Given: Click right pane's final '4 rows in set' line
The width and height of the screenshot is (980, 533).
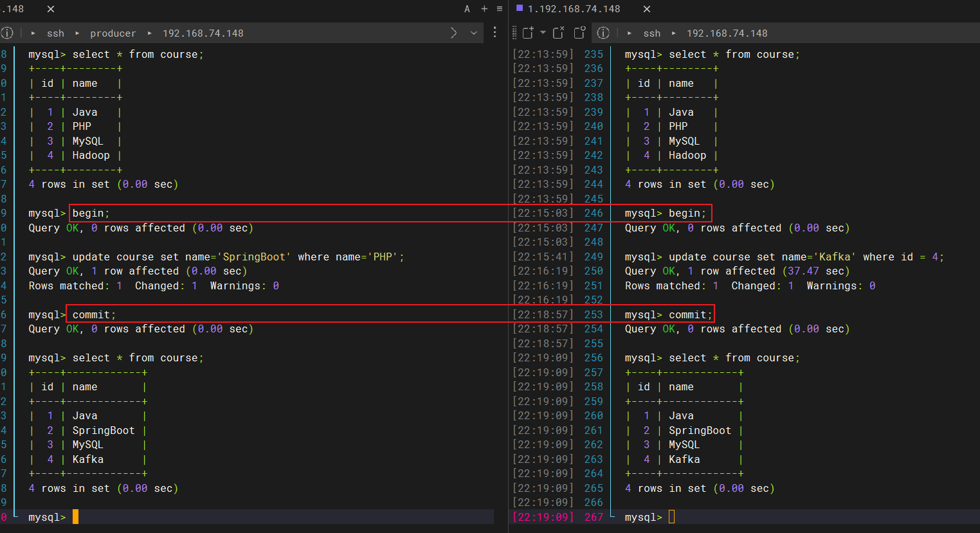Looking at the screenshot, I should [700, 489].
